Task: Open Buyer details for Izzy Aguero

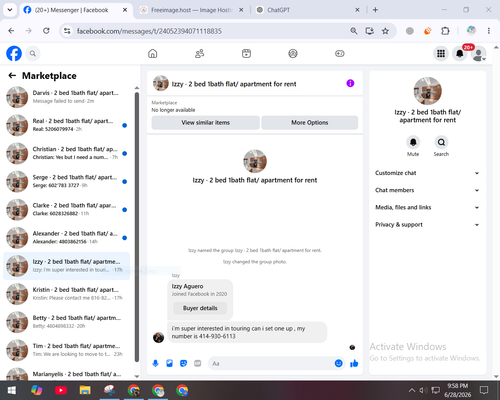Action: [x=200, y=308]
